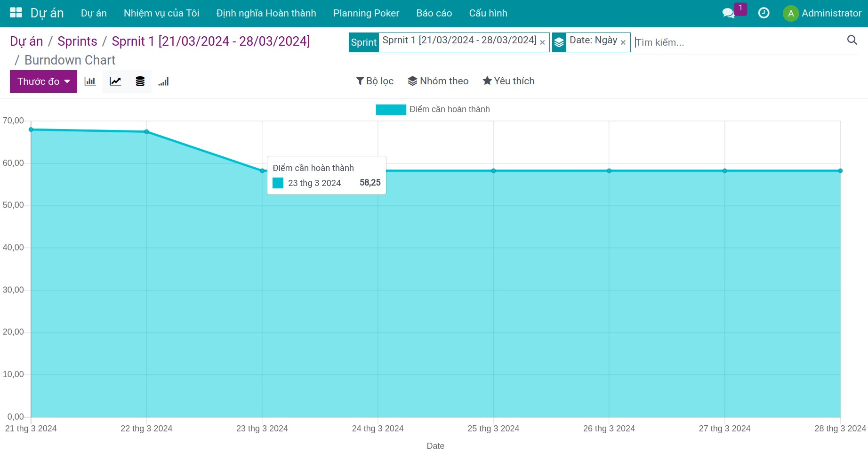Click the 25 thg 3 2024 data point
This screenshot has height=454, width=868.
[493, 171]
